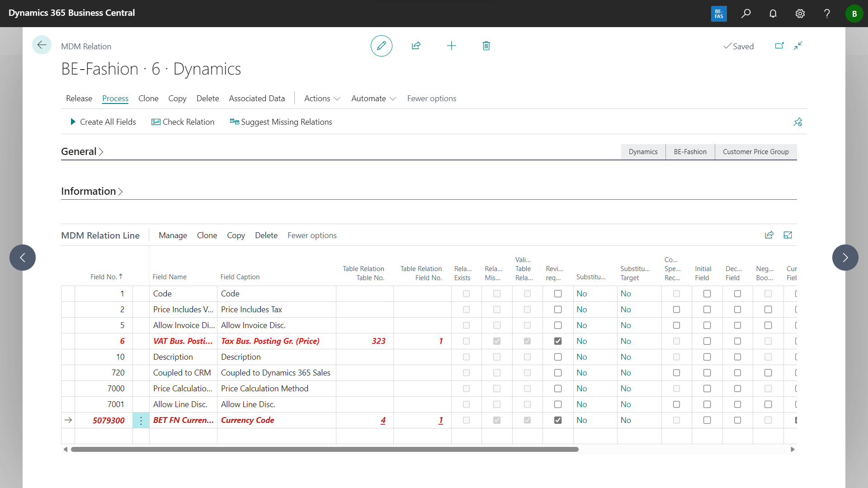
Task: Click the pencil edit icon
Action: coord(381,46)
